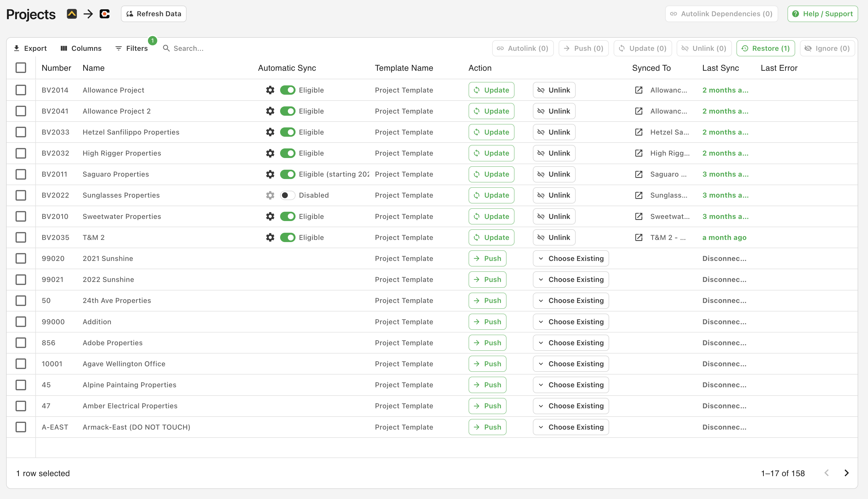Screen dimensions: 868x499
Task: Open sync settings gear for Hetzel Sanfilippo Properties
Action: (270, 132)
